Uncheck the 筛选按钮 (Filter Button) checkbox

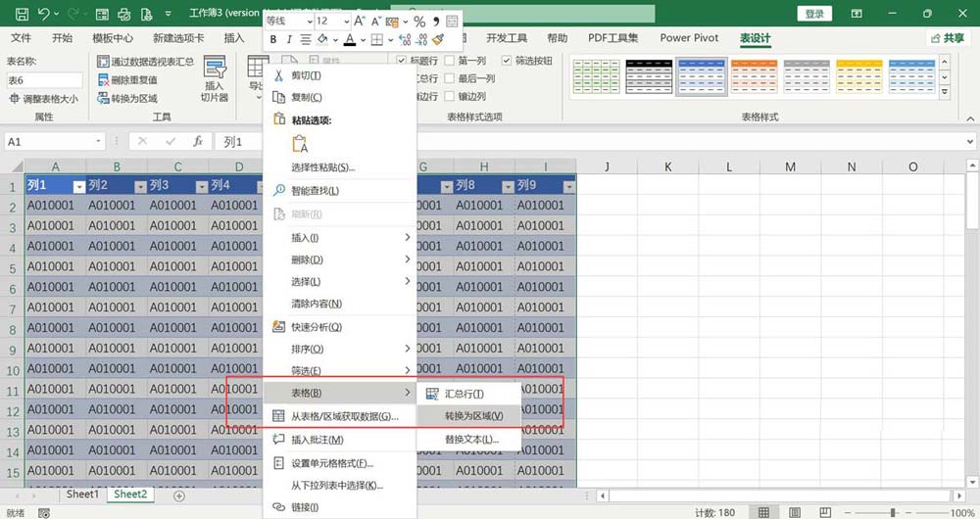(x=507, y=61)
